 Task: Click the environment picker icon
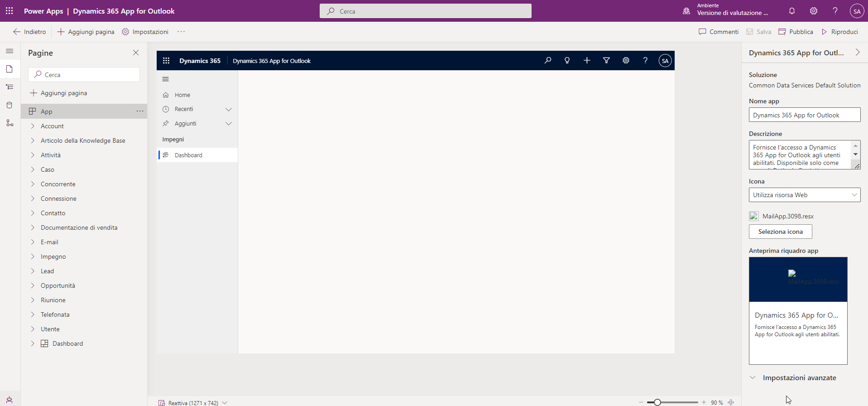click(686, 11)
